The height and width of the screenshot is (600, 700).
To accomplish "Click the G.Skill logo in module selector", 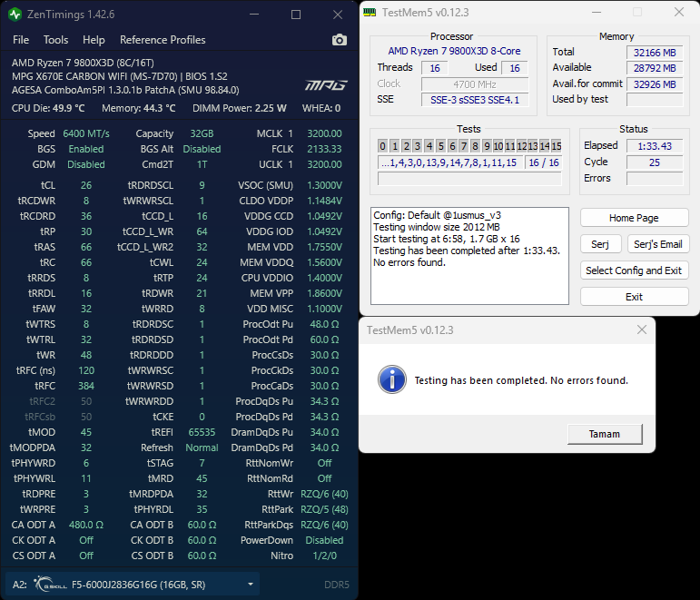I will [x=50, y=584].
